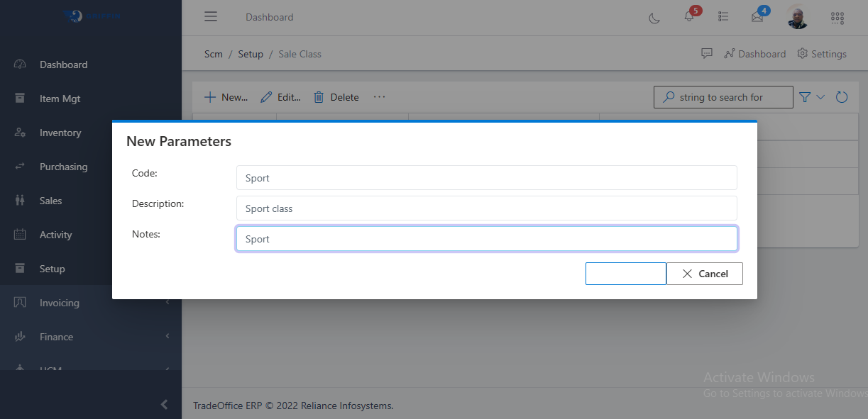This screenshot has width=868, height=419.
Task: Open Settings gear link
Action: click(x=822, y=54)
